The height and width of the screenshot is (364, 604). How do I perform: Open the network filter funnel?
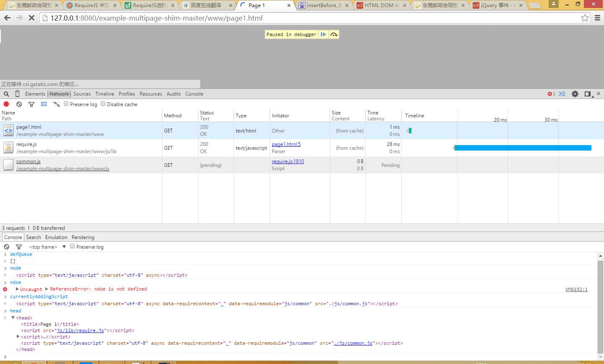point(31,104)
